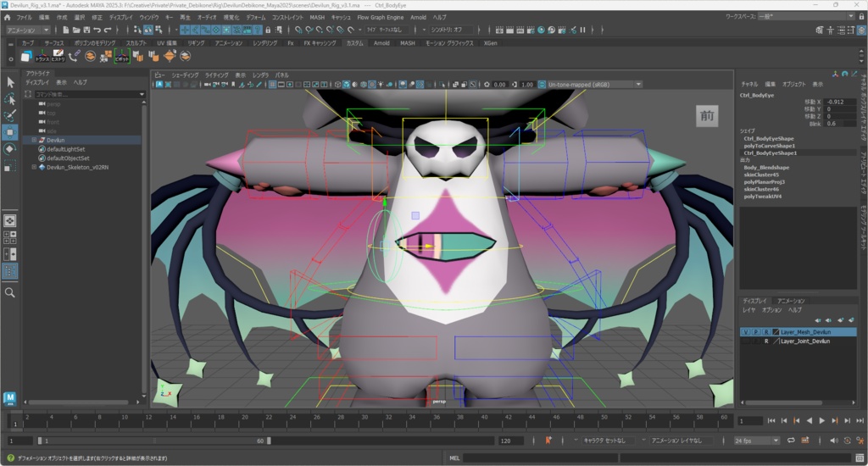868x466 pixels.
Task: Pick the Paint selection tool
Action: pos(10,115)
